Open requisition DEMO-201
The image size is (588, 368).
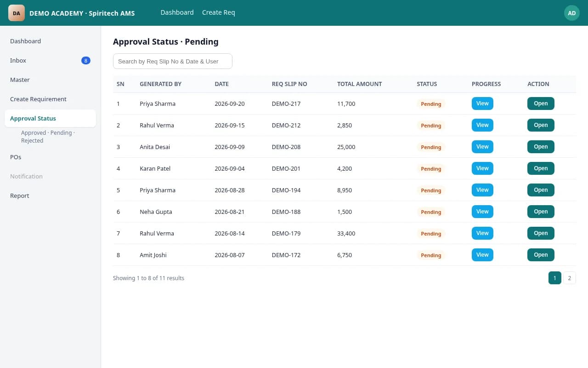coord(541,168)
